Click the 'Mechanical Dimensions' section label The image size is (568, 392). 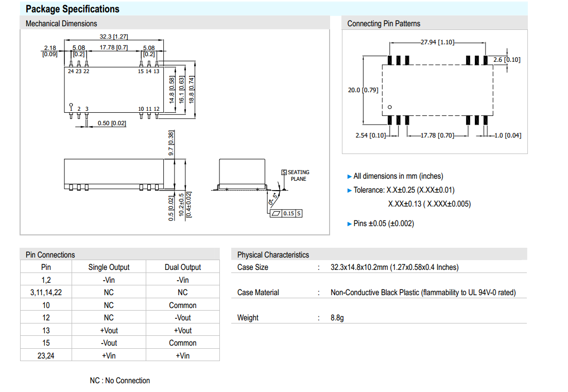click(x=61, y=24)
